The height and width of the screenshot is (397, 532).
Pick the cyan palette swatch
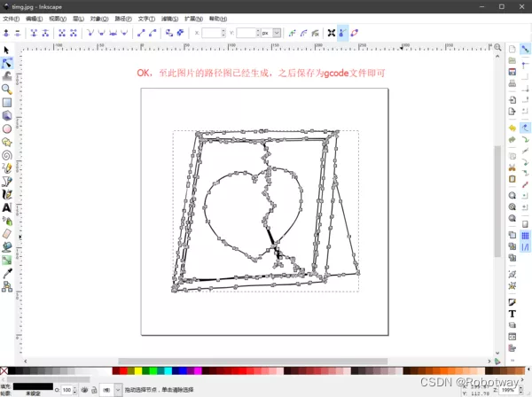point(168,371)
